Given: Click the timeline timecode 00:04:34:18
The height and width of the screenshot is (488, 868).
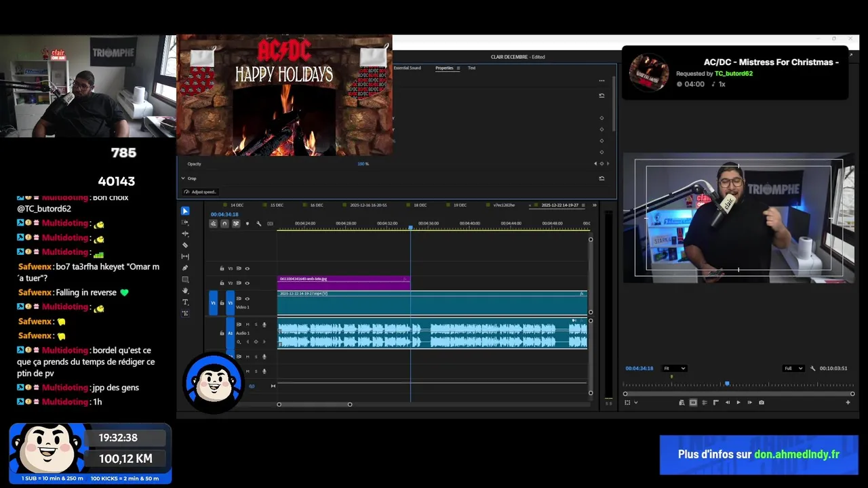Looking at the screenshot, I should [x=224, y=214].
